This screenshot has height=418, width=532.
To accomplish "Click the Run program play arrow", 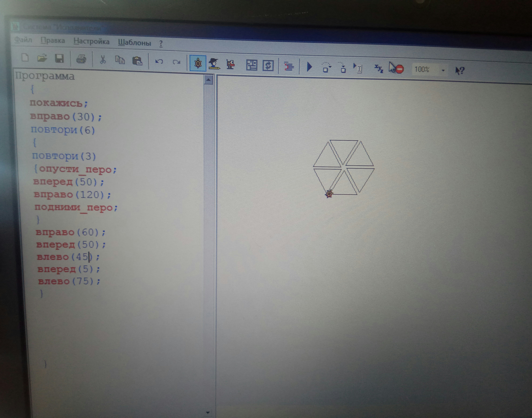I will coord(309,67).
